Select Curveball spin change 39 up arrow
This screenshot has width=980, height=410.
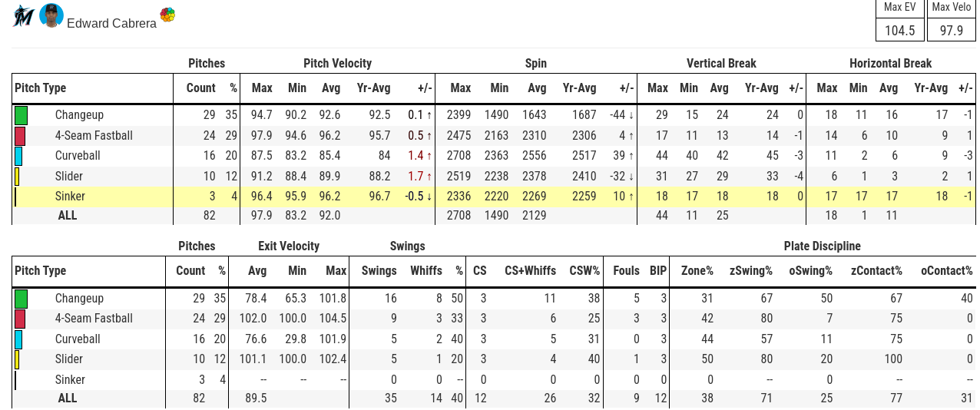[624, 156]
